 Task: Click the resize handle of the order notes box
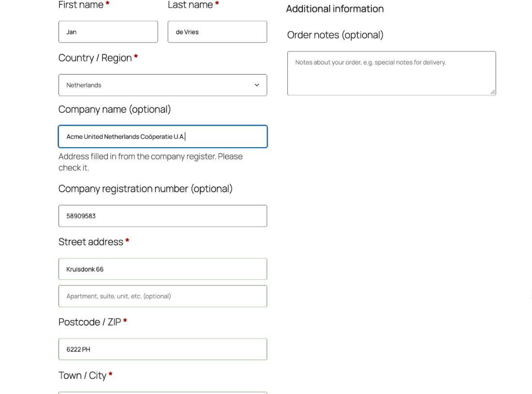click(493, 92)
